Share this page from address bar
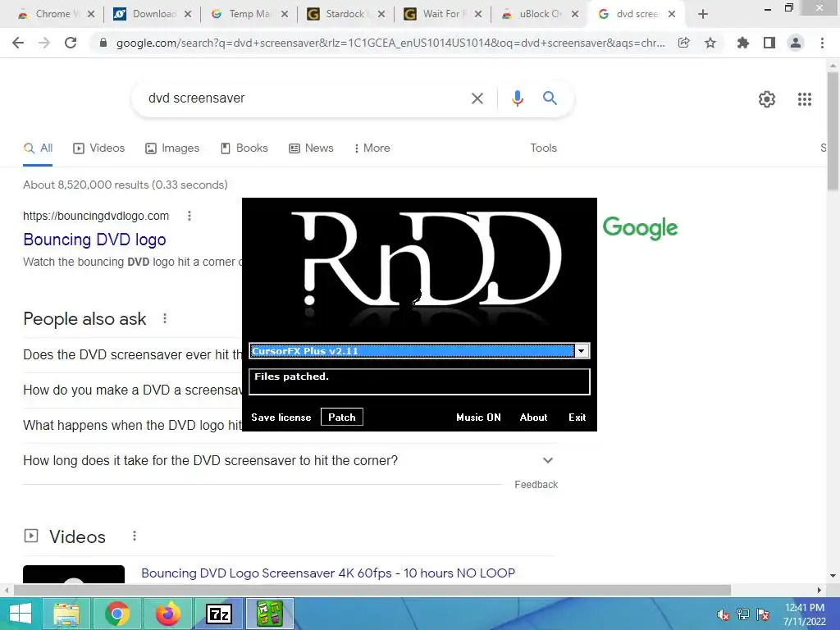Screen dimensions: 840x630 [x=683, y=43]
